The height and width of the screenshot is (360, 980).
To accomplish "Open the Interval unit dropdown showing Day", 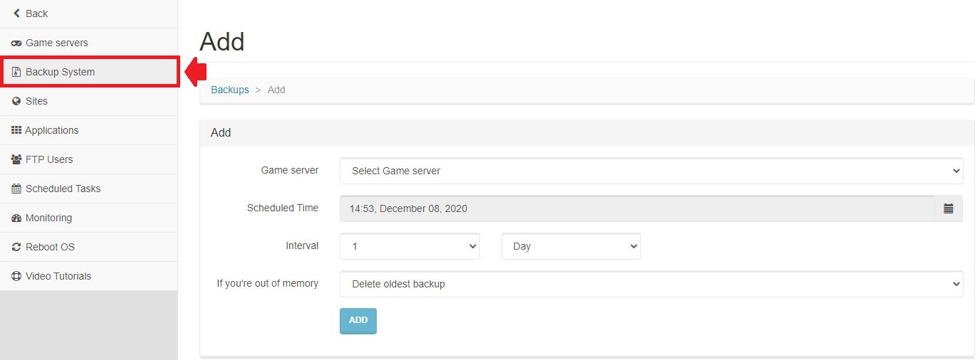I will [x=571, y=246].
